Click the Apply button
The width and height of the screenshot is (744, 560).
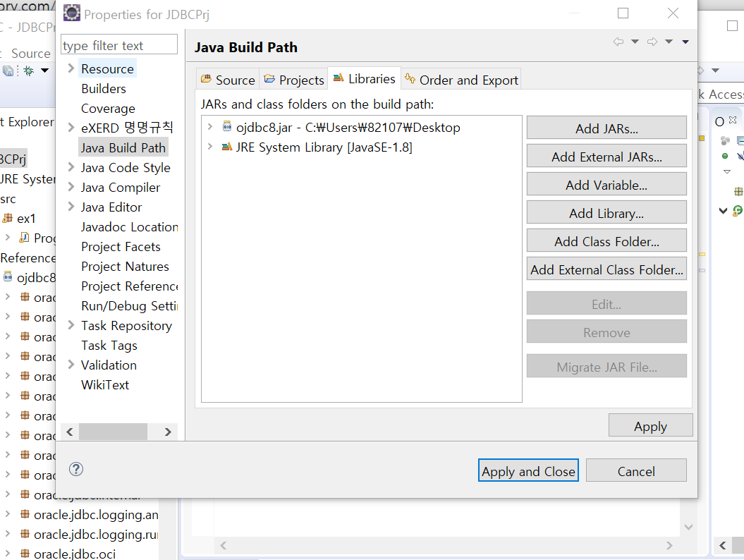click(x=650, y=426)
